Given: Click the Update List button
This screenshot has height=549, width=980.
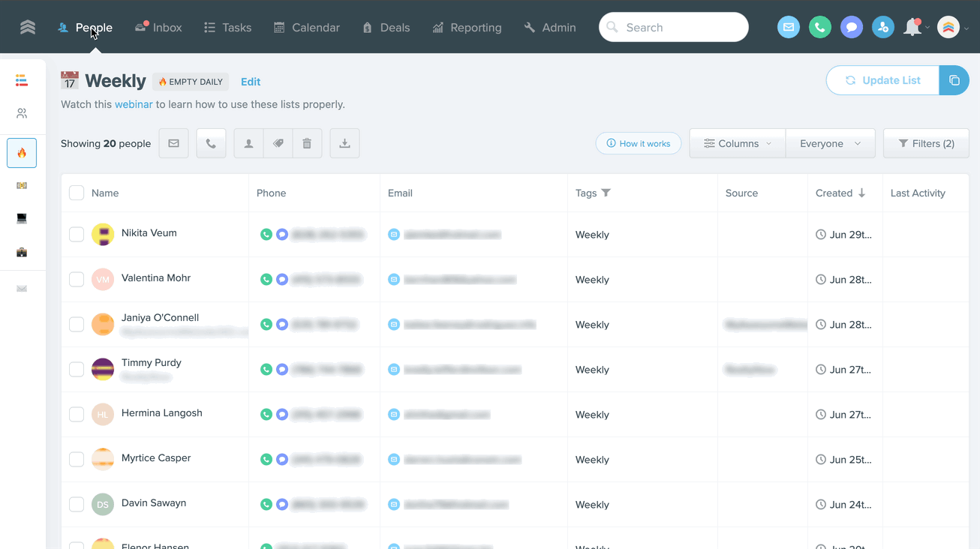Looking at the screenshot, I should (883, 80).
